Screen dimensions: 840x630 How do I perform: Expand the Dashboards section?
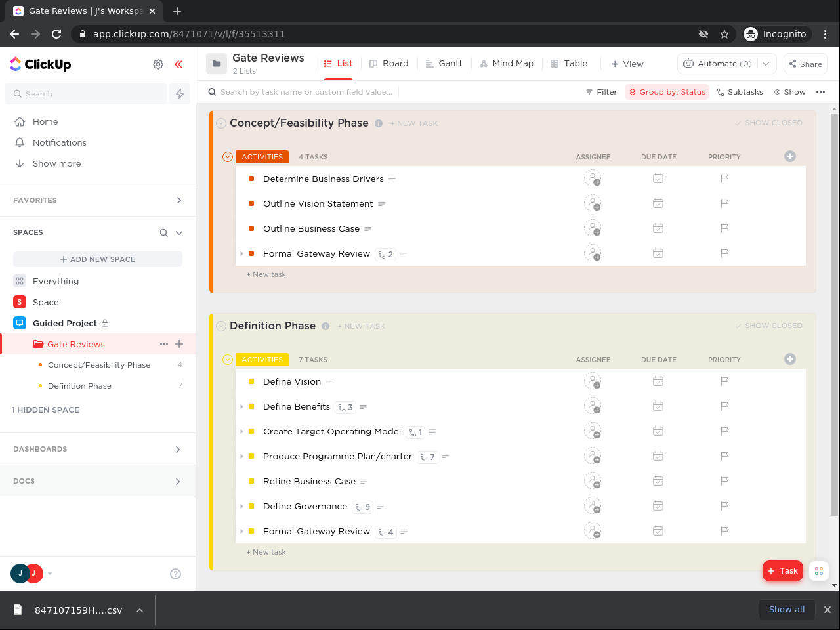pyautogui.click(x=178, y=450)
